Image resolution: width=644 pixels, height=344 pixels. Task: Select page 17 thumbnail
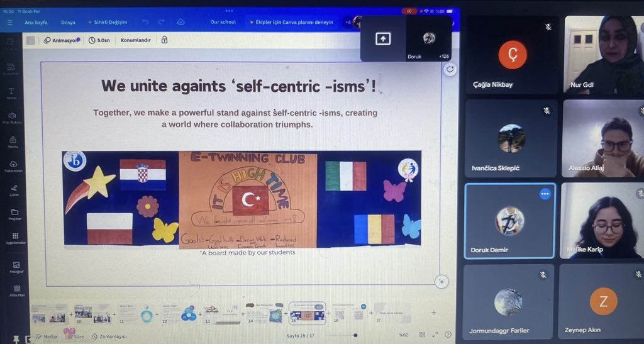point(393,314)
